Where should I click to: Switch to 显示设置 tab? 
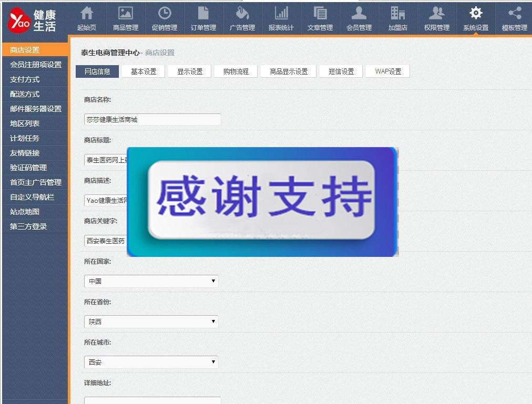tap(190, 71)
